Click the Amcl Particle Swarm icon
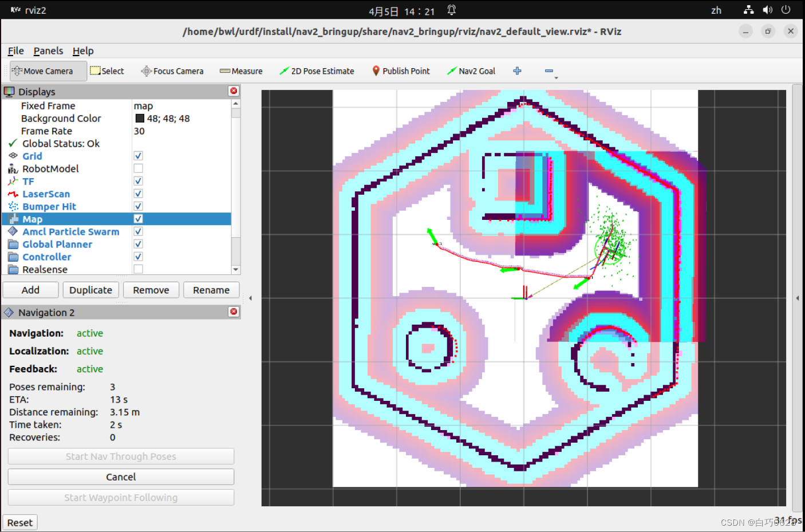This screenshot has width=805, height=532. coord(13,231)
